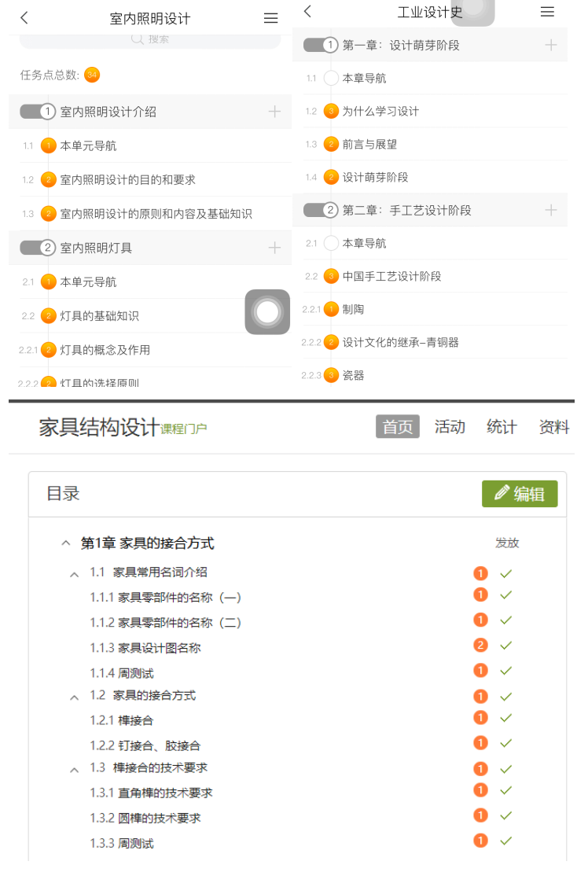Toggle switch for 第一章：设计萌芽阶段
The height and width of the screenshot is (876, 588).
[321, 45]
